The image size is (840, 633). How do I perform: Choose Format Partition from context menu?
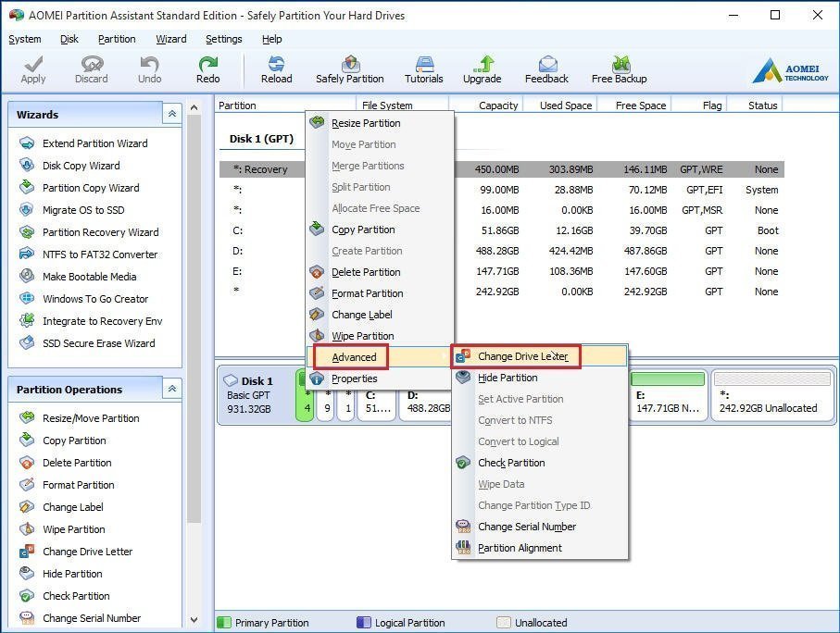[x=380, y=293]
